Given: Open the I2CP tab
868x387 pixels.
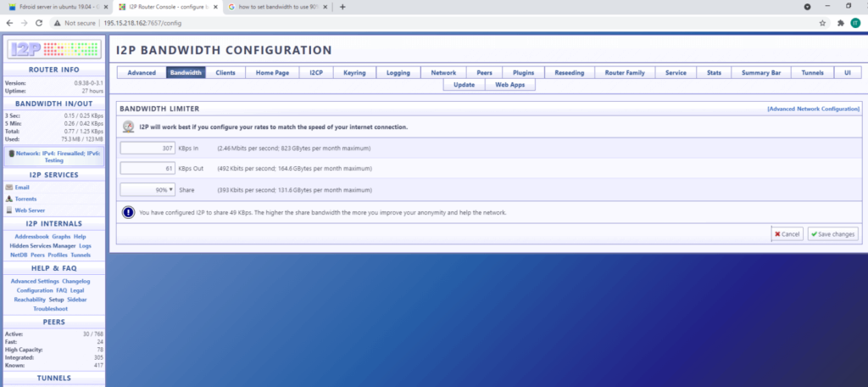Looking at the screenshot, I should click(316, 73).
